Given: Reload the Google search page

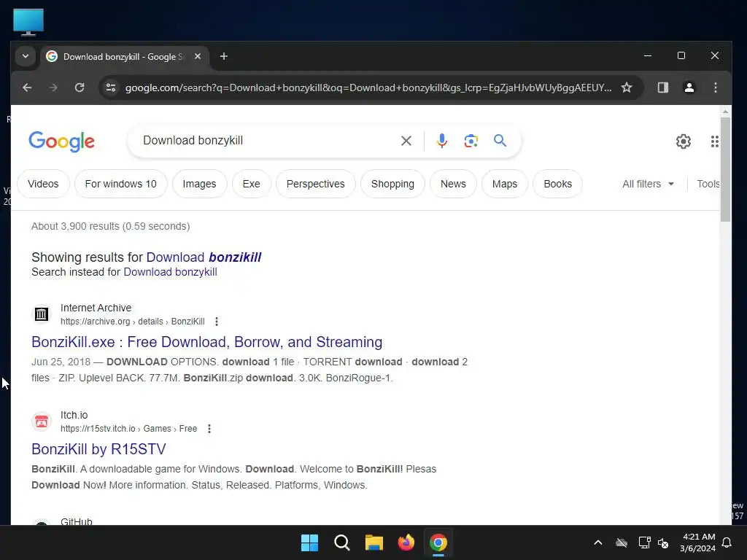Looking at the screenshot, I should [80, 87].
